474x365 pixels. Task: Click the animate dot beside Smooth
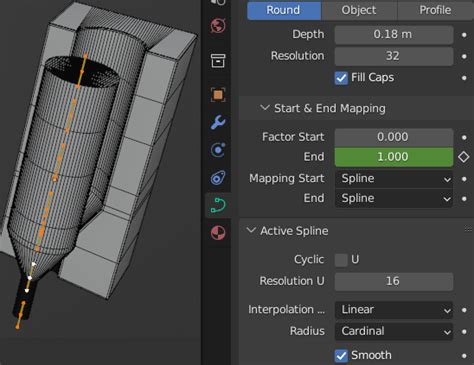click(x=464, y=356)
